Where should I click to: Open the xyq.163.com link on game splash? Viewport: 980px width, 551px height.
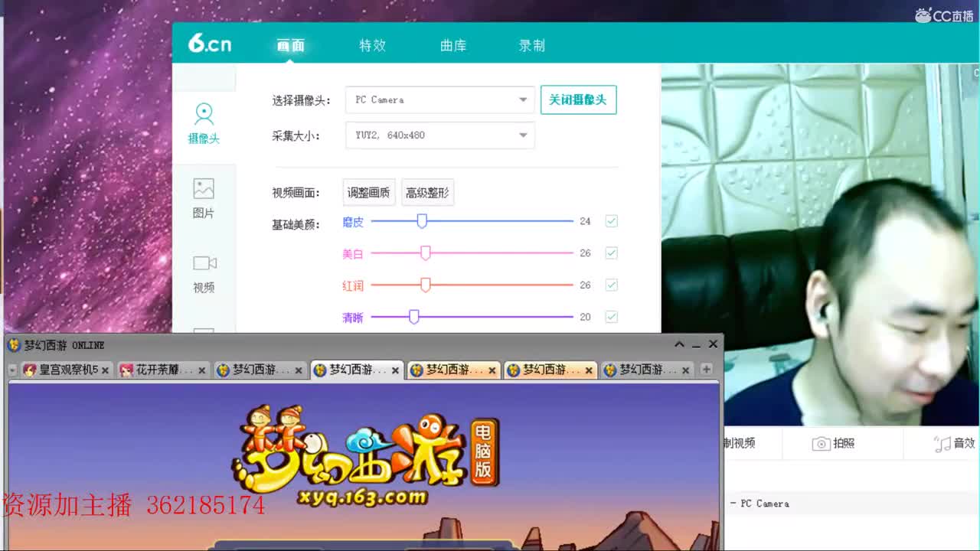tap(361, 498)
